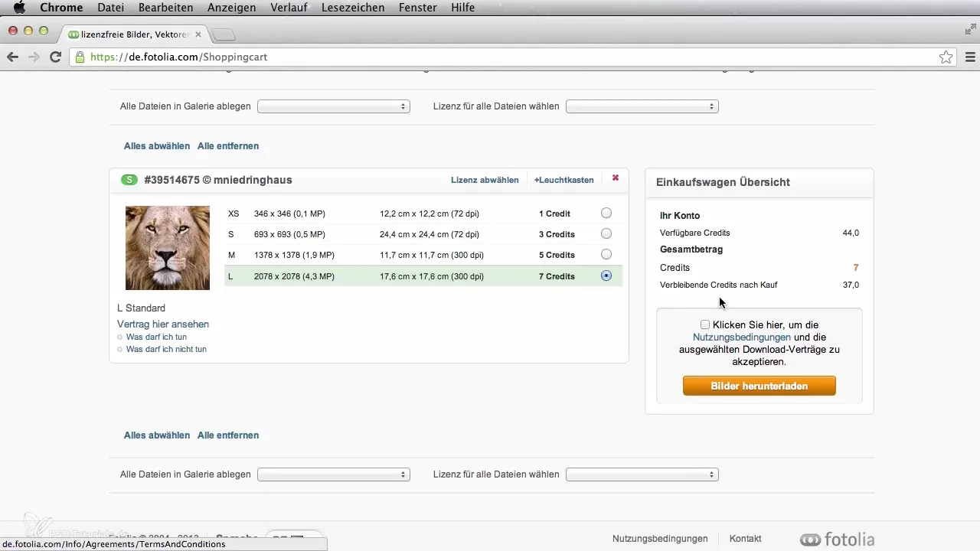The width and height of the screenshot is (980, 551).
Task: Click the '693 x 693 (0,5 MP)' size row
Action: tap(423, 234)
